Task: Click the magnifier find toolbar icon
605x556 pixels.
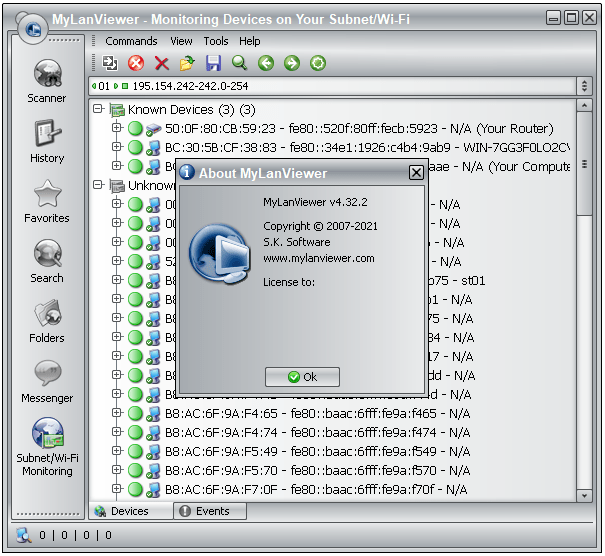Action: 240,63
